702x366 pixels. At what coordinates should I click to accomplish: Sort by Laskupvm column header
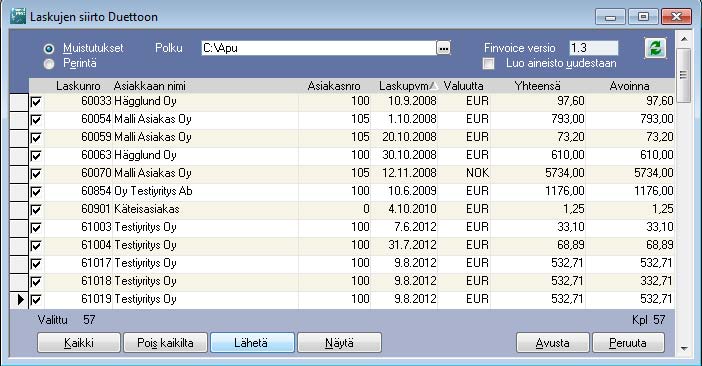405,86
